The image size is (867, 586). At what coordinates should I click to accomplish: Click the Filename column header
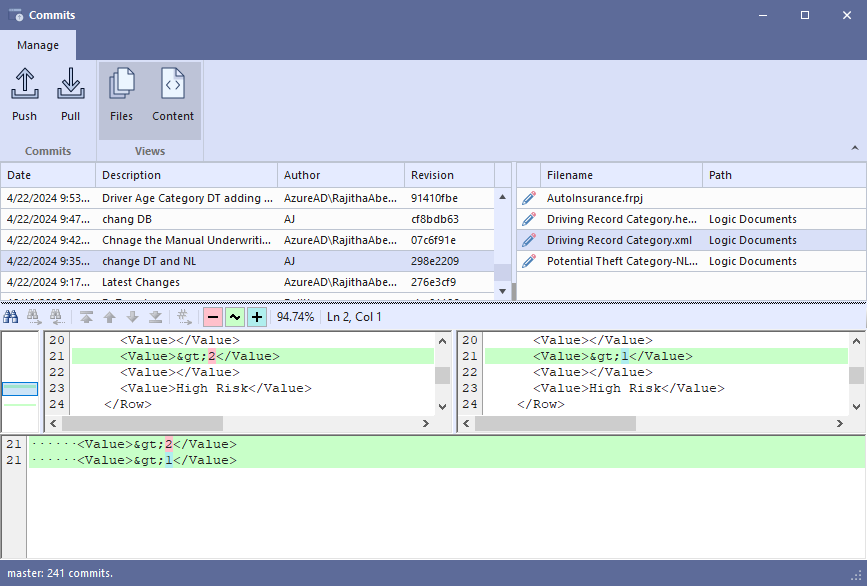click(x=621, y=175)
